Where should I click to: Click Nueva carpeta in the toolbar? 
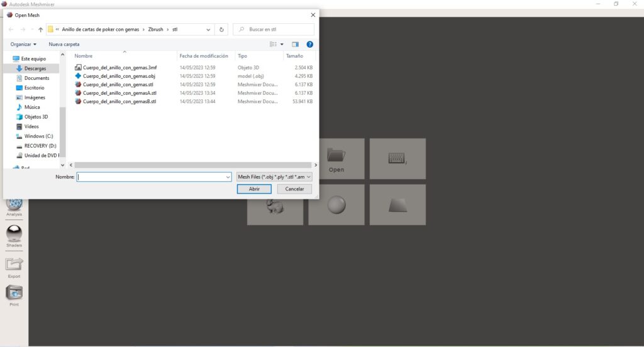(64, 45)
